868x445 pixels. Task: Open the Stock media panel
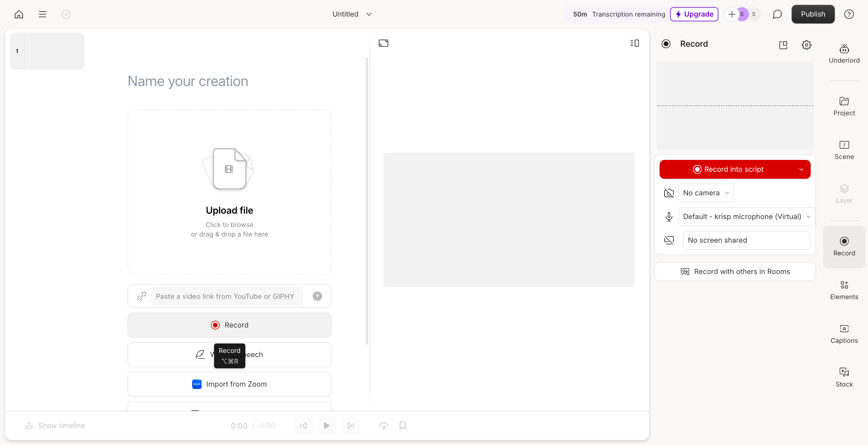tap(844, 377)
